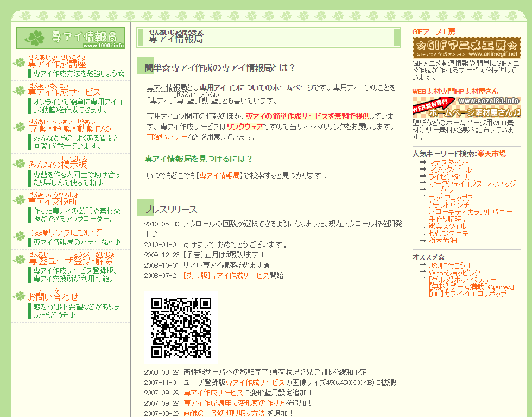
Task: Visit the Yahooショッピング recommendation link
Action: (x=454, y=272)
